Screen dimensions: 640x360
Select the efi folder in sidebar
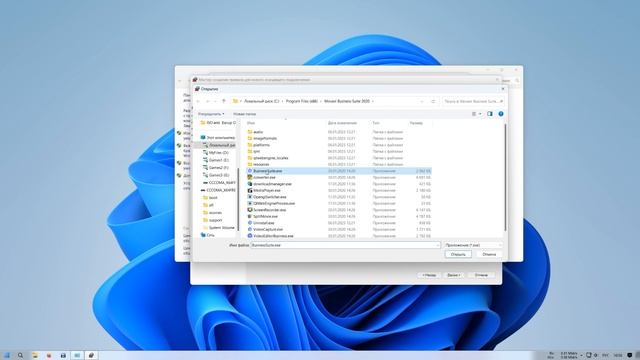[x=209, y=205]
